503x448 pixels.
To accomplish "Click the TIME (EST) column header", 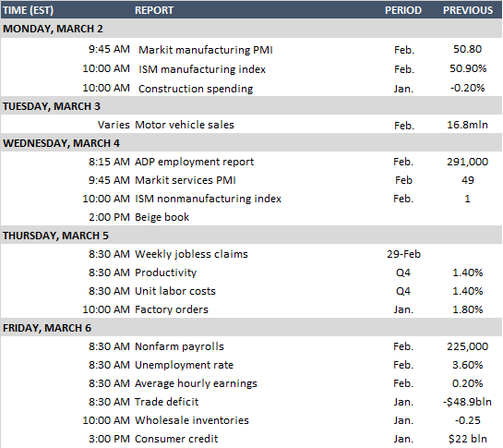I will tap(28, 10).
